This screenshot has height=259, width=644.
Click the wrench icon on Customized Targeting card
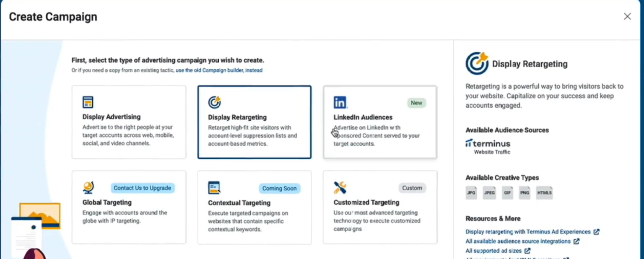click(x=340, y=187)
